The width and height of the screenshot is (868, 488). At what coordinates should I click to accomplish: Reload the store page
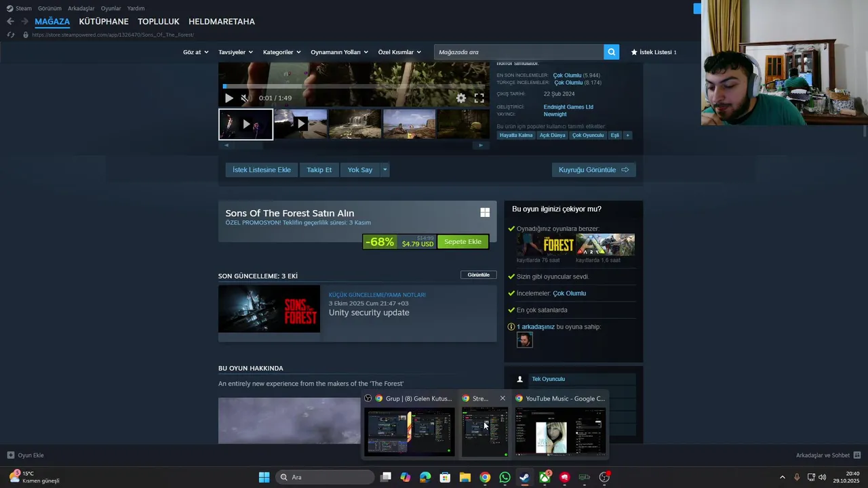coord(10,35)
